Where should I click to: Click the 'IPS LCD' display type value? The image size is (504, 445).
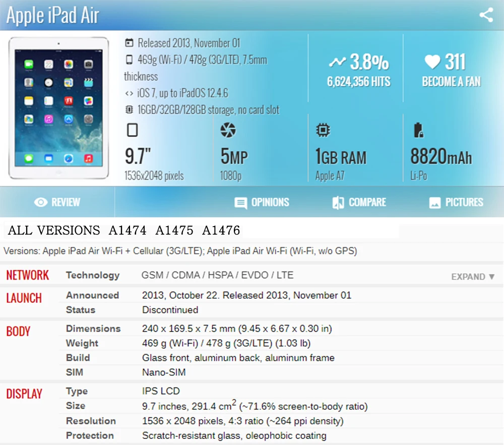pos(161,391)
